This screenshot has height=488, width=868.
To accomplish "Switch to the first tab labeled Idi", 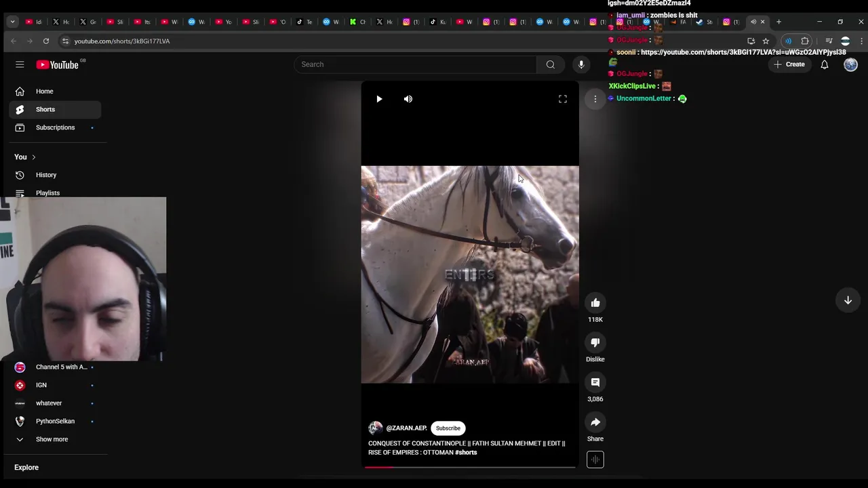I will coord(35,22).
